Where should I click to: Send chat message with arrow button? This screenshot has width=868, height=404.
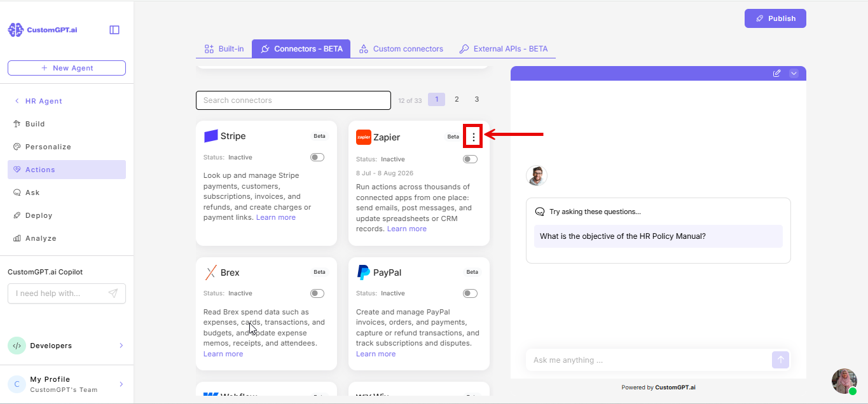780,360
